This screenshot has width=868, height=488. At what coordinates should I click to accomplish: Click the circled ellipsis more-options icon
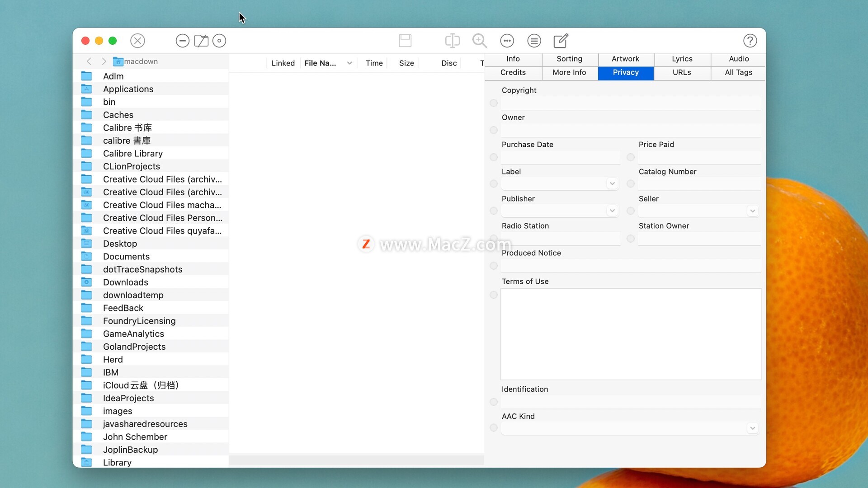tap(507, 41)
